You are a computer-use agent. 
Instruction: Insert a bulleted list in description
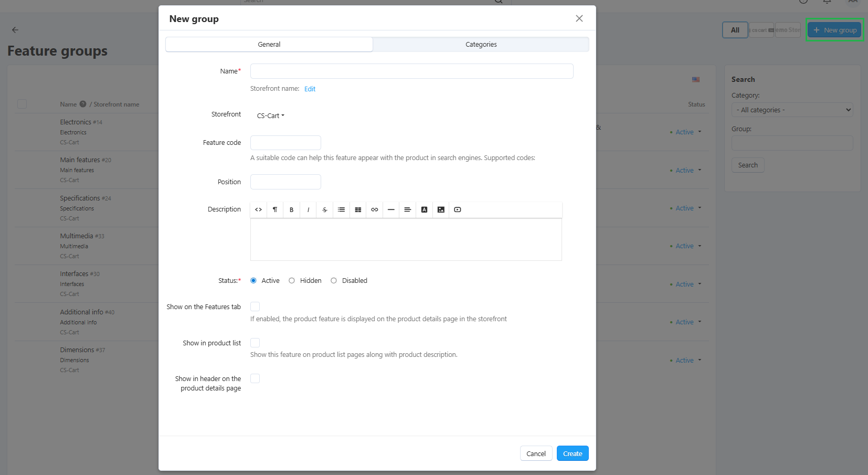point(341,209)
